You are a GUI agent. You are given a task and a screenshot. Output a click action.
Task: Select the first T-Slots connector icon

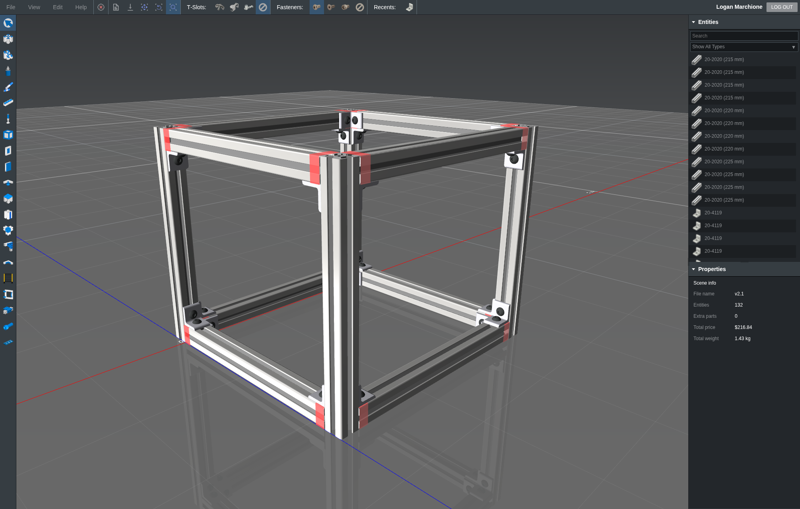point(220,7)
